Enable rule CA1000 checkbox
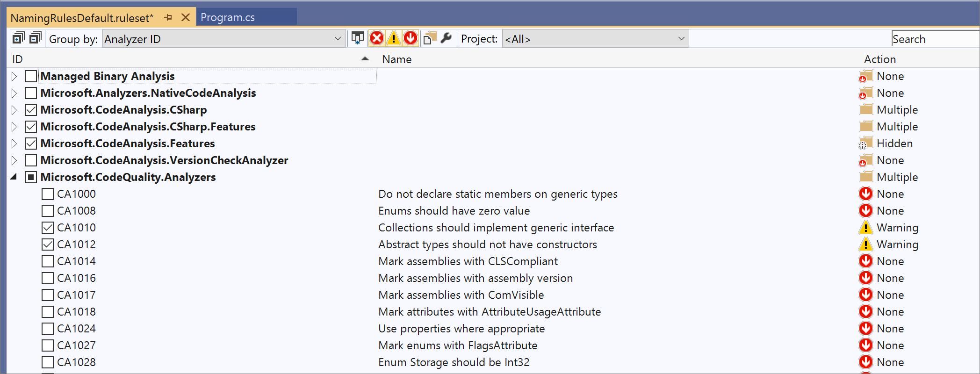This screenshot has width=980, height=374. (48, 194)
